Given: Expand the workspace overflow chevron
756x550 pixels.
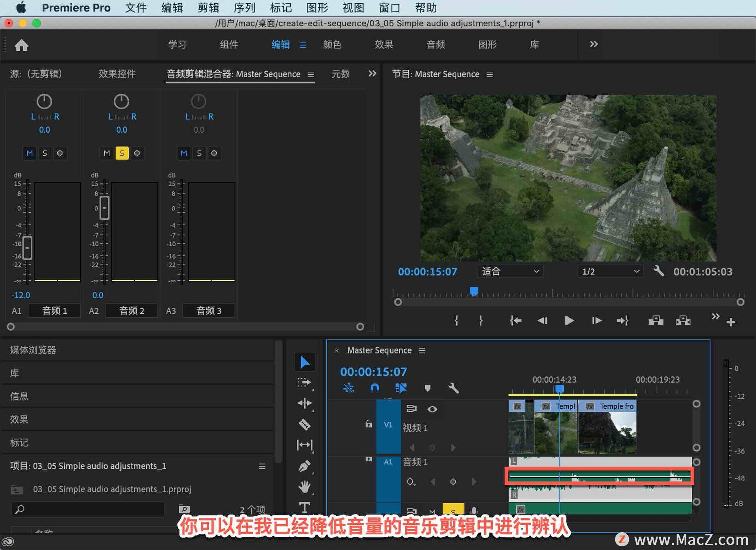Looking at the screenshot, I should [x=593, y=44].
